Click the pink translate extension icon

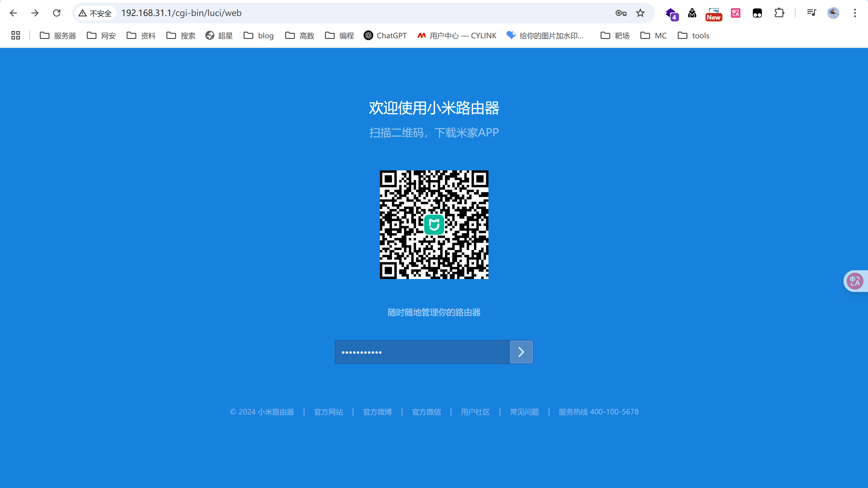(x=735, y=13)
